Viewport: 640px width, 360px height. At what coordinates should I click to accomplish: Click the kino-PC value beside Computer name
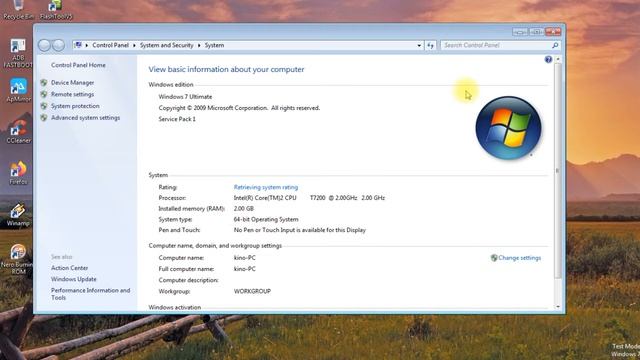(244, 258)
